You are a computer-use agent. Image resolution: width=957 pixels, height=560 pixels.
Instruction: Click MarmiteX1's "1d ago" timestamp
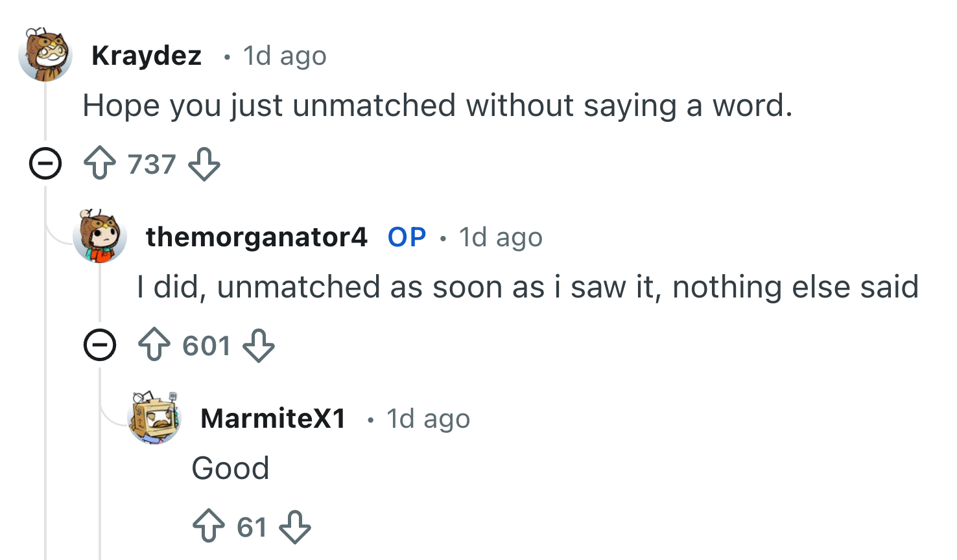(428, 419)
